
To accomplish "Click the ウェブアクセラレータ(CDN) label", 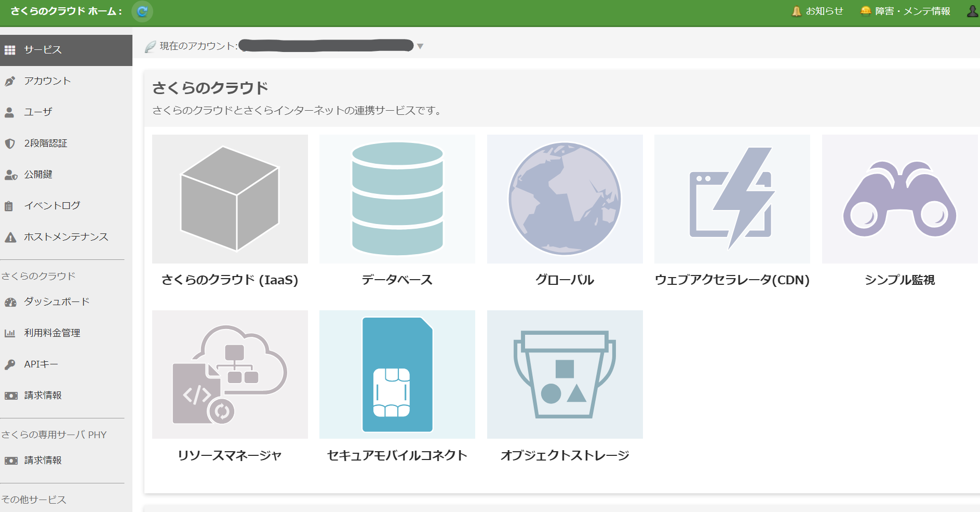I will [x=732, y=280].
